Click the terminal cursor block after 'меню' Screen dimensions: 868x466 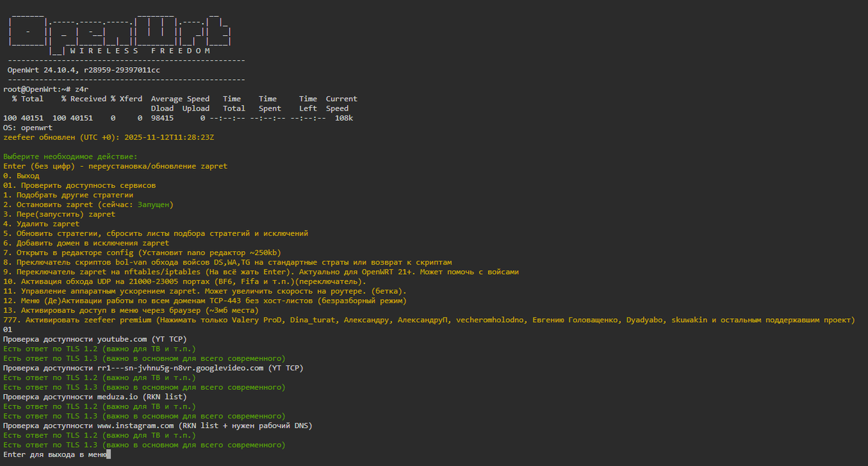click(x=108, y=454)
